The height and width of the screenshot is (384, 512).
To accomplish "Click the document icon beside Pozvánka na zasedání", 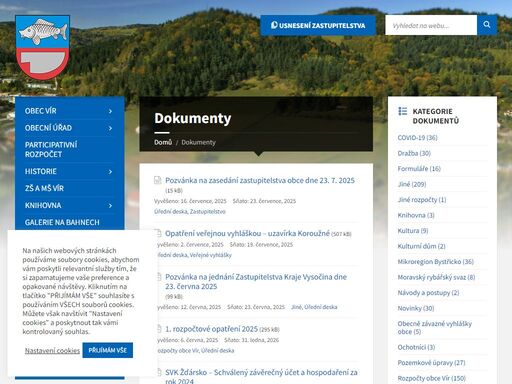I will pyautogui.click(x=158, y=180).
